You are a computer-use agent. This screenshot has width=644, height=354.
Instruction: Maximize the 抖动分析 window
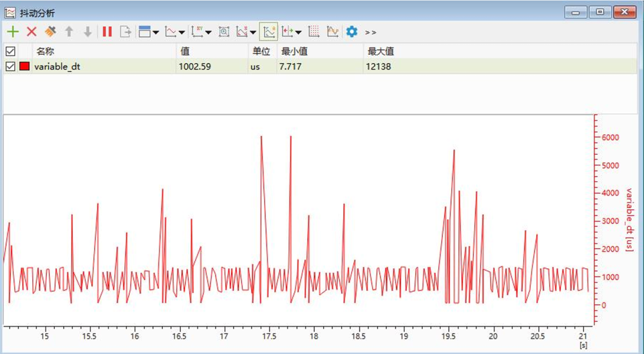(x=600, y=12)
